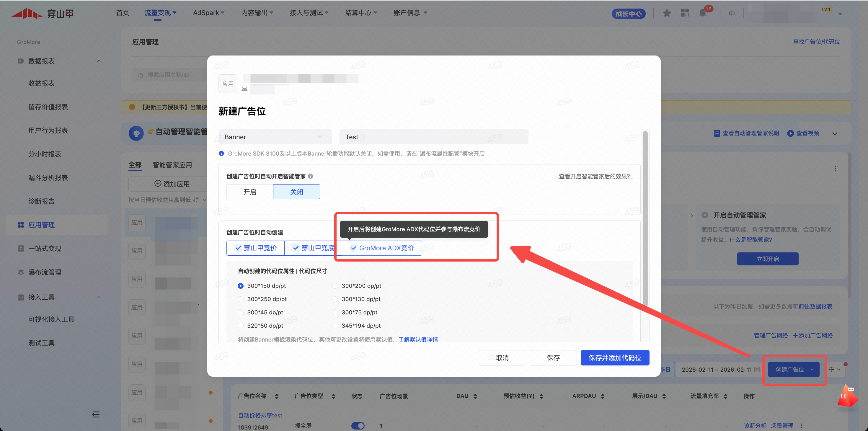Image resolution: width=868 pixels, height=431 pixels.
Task: Open the apps grid icon
Action: [685, 13]
